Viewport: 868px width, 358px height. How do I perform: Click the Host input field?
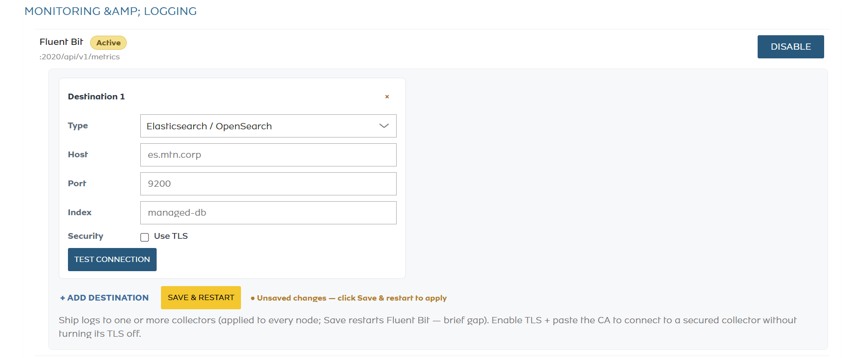pos(268,155)
